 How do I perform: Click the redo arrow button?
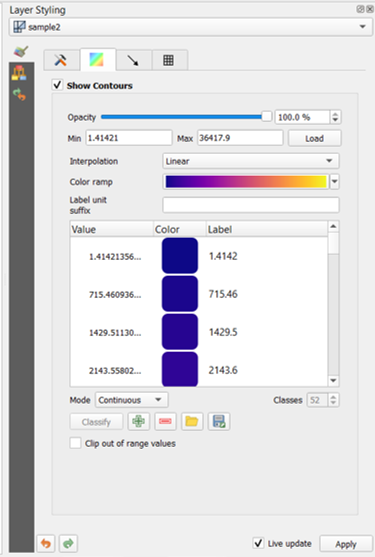pos(68,543)
